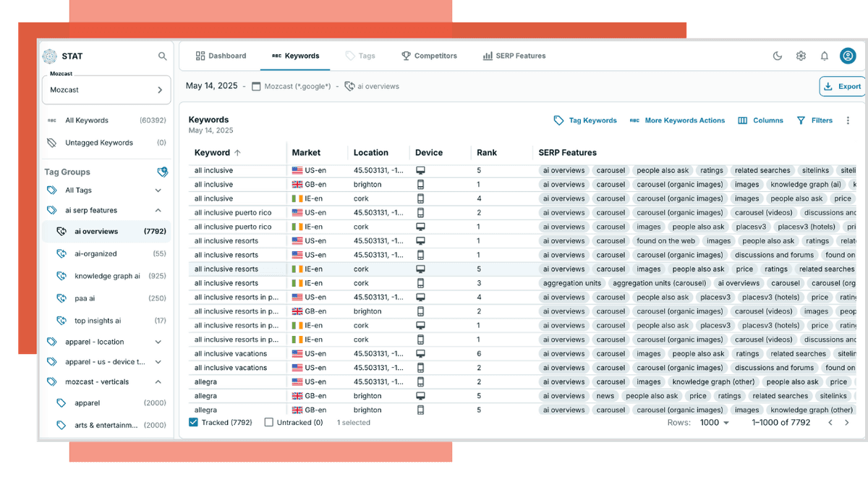Toggle dark mode with the moon icon
Screen dimensions: 868x480
(778, 56)
